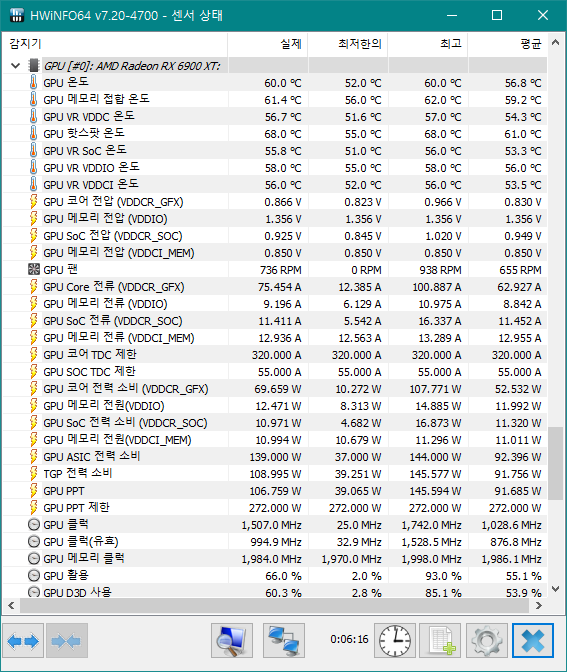The height and width of the screenshot is (672, 567).
Task: Select the GPU 메모리 전압 (VDDIO) row
Action: pyautogui.click(x=275, y=219)
